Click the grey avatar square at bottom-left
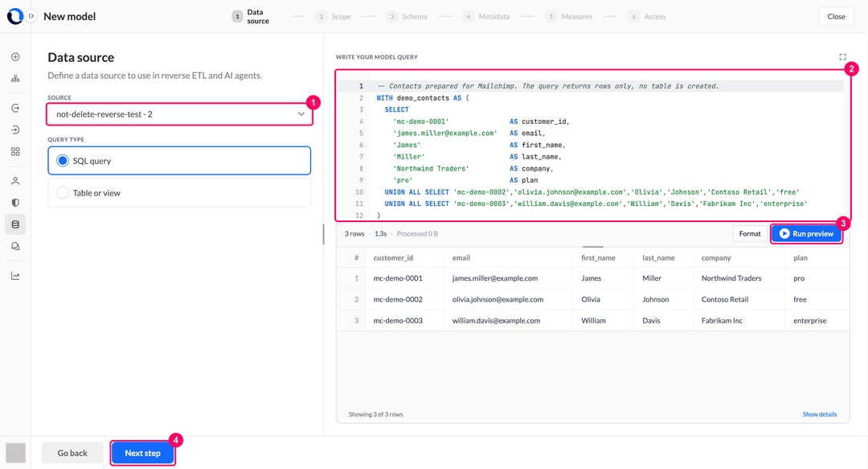 click(x=15, y=453)
